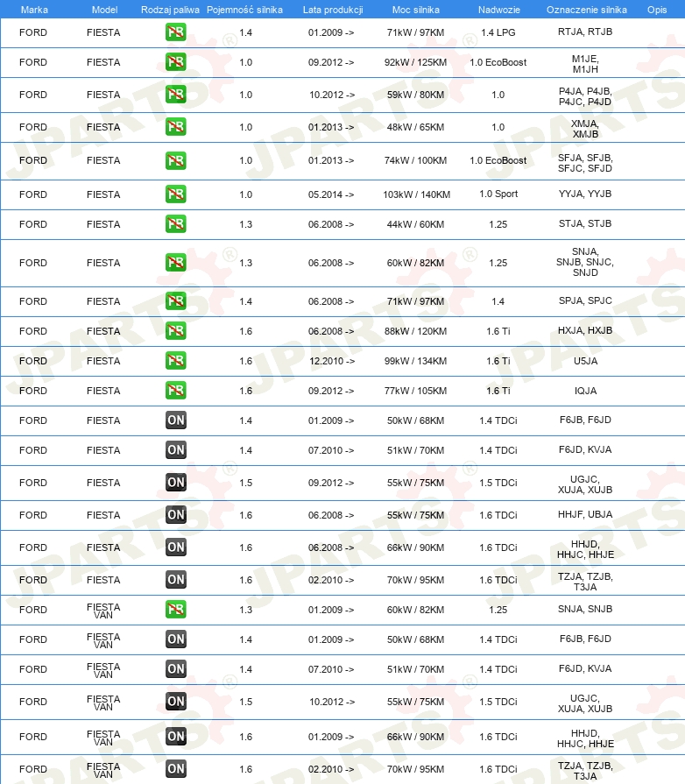Click the Rodzaj paliwa column header
Screen dimensions: 685x784
coord(170,10)
